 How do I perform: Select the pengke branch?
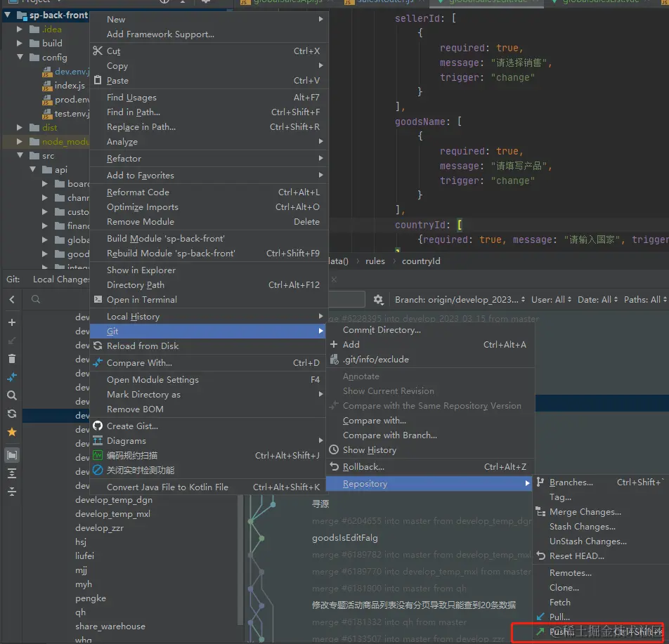point(91,598)
